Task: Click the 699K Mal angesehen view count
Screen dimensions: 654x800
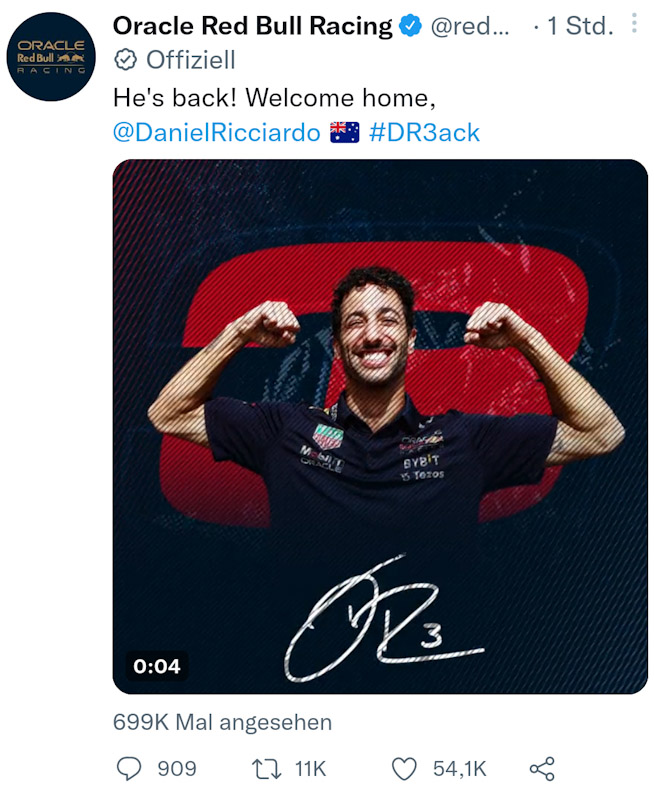Action: pos(222,722)
